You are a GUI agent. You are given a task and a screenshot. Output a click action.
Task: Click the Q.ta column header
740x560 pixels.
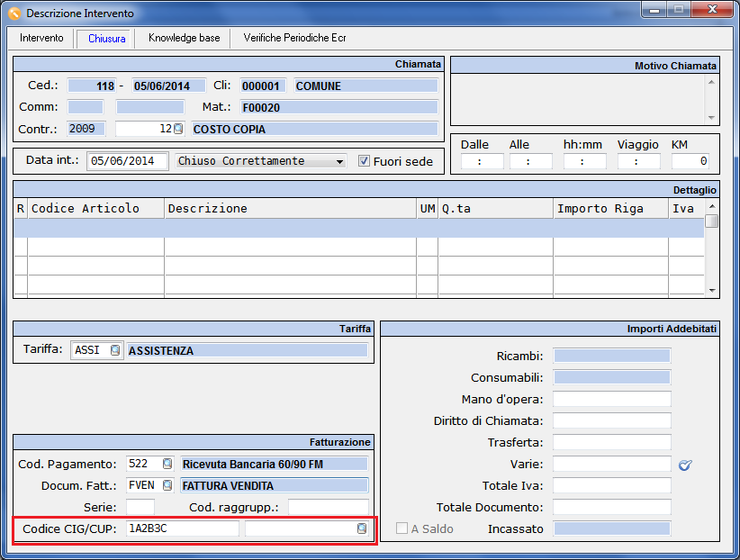coord(495,208)
